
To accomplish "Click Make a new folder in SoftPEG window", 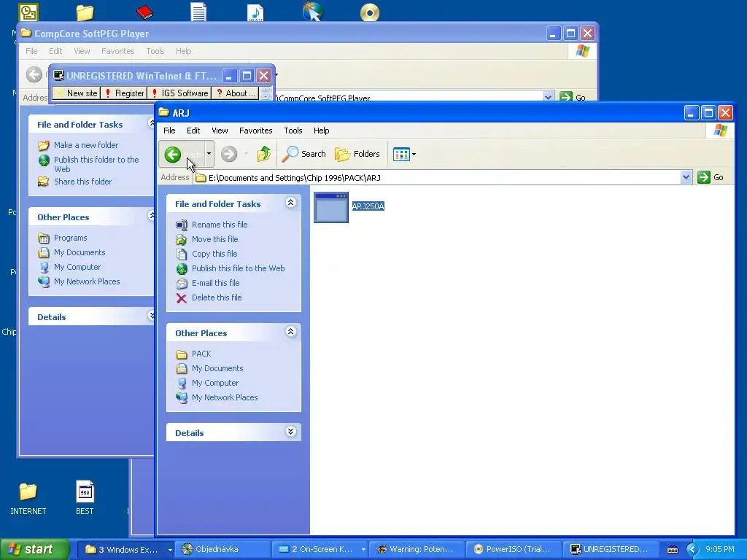I will click(86, 145).
